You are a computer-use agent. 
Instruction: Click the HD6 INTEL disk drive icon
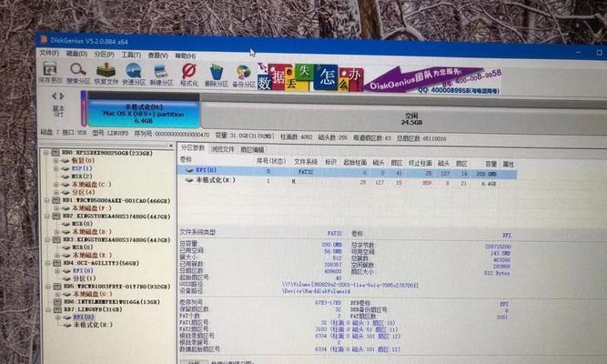(x=57, y=301)
